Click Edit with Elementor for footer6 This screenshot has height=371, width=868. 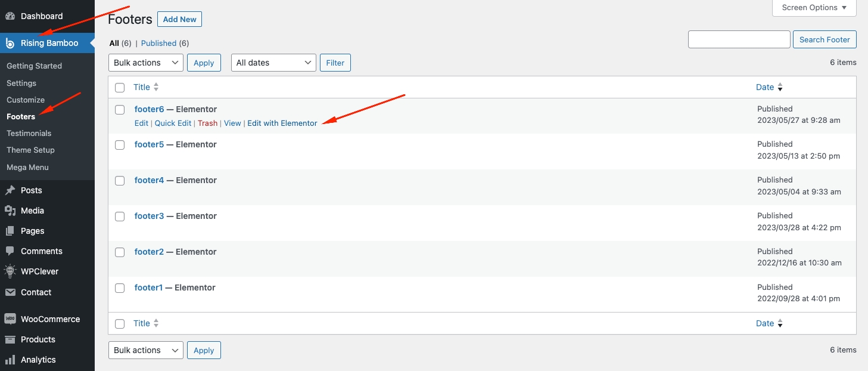pos(282,123)
